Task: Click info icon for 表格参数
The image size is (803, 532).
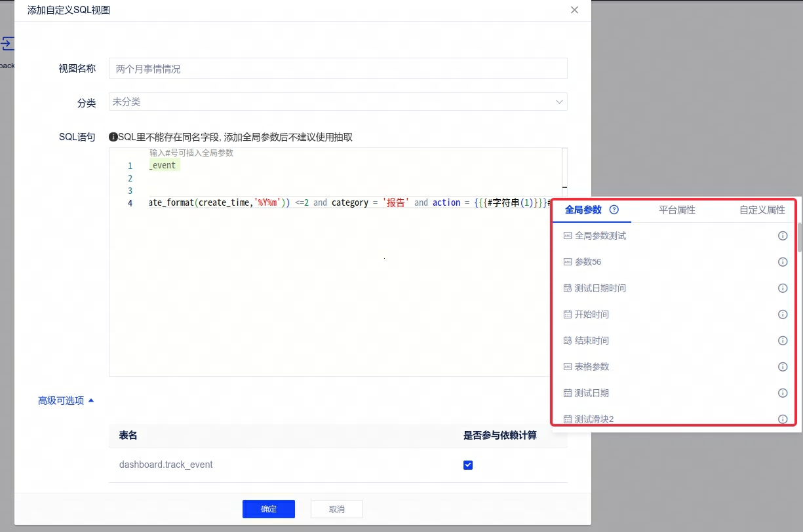Action: pyautogui.click(x=782, y=367)
